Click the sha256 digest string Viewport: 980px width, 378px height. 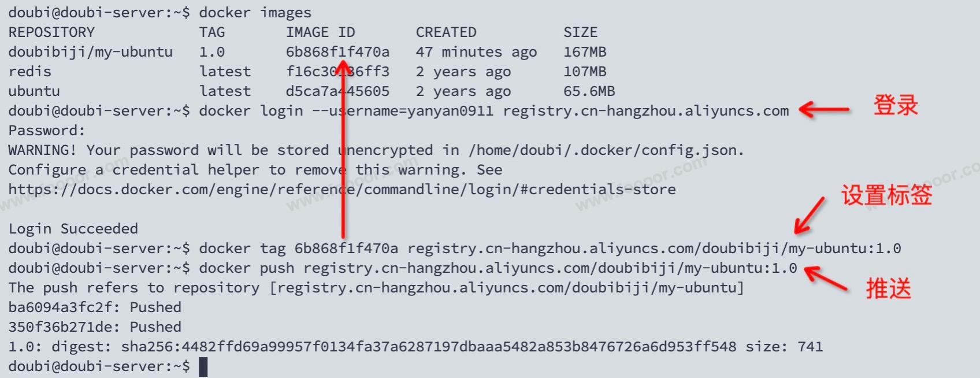[429, 347]
